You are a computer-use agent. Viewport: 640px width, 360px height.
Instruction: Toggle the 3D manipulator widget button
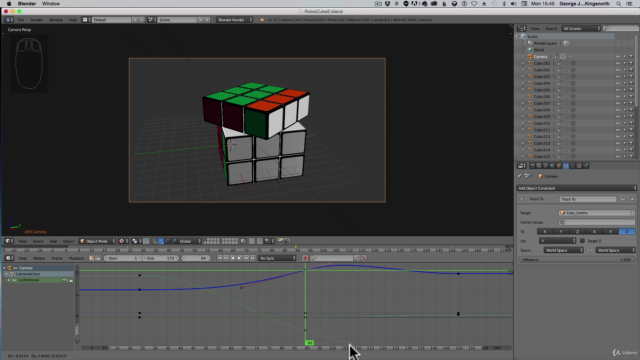point(154,241)
